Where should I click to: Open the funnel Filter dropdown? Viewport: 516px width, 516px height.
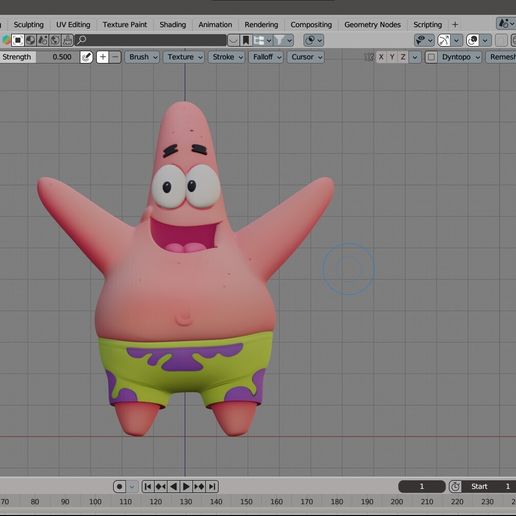click(x=283, y=41)
